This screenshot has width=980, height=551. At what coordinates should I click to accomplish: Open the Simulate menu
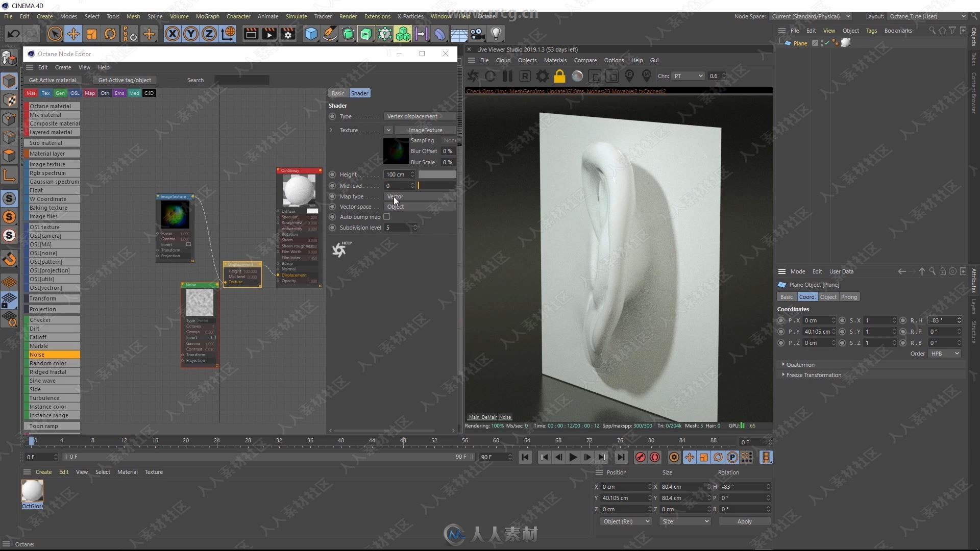pyautogui.click(x=296, y=16)
